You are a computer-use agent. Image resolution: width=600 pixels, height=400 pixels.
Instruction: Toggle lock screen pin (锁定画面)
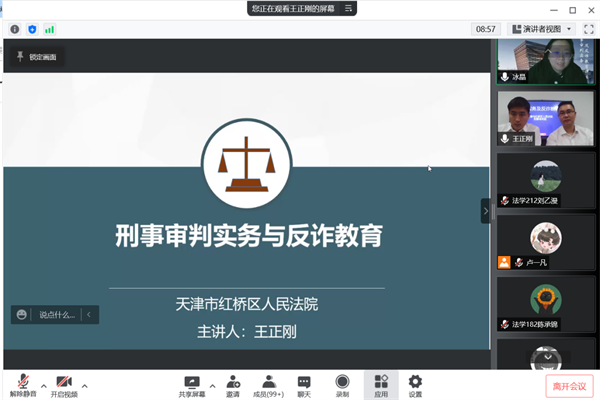pos(38,57)
